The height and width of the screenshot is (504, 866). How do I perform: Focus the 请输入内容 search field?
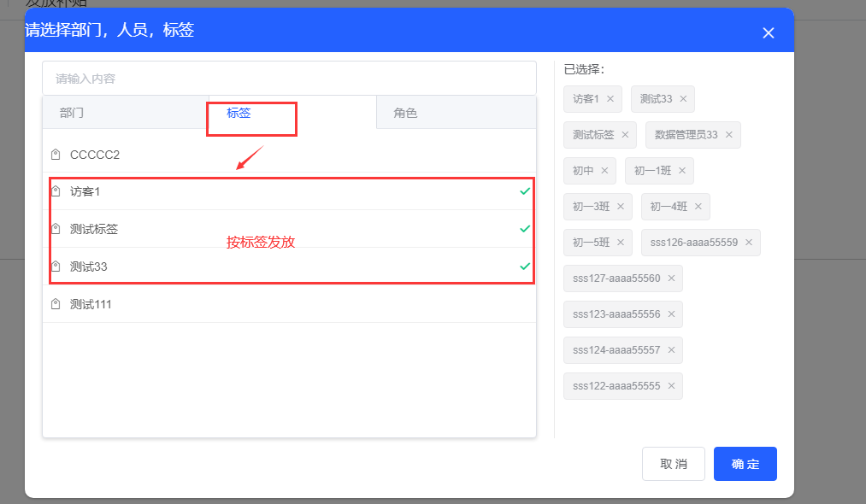tap(289, 79)
